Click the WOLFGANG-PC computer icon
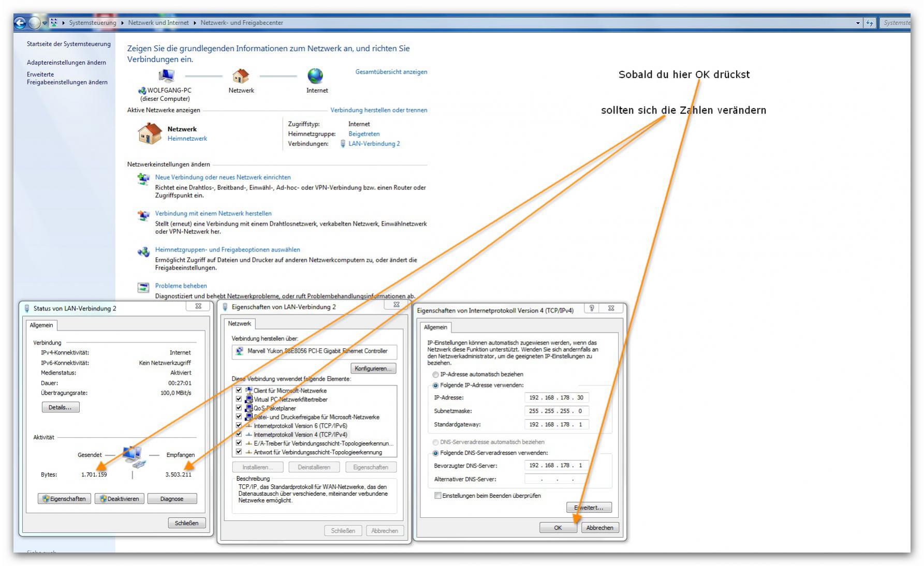Image resolution: width=924 pixels, height=566 pixels. click(166, 76)
